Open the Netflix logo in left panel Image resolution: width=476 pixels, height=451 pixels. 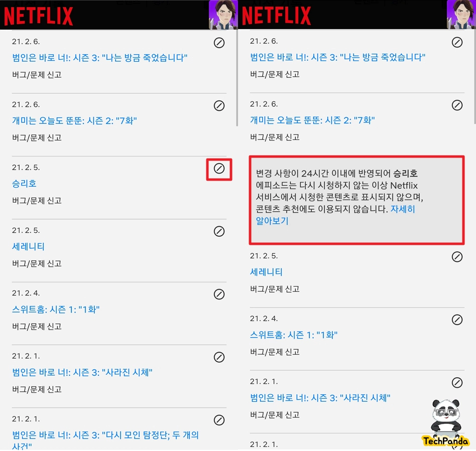tap(38, 16)
